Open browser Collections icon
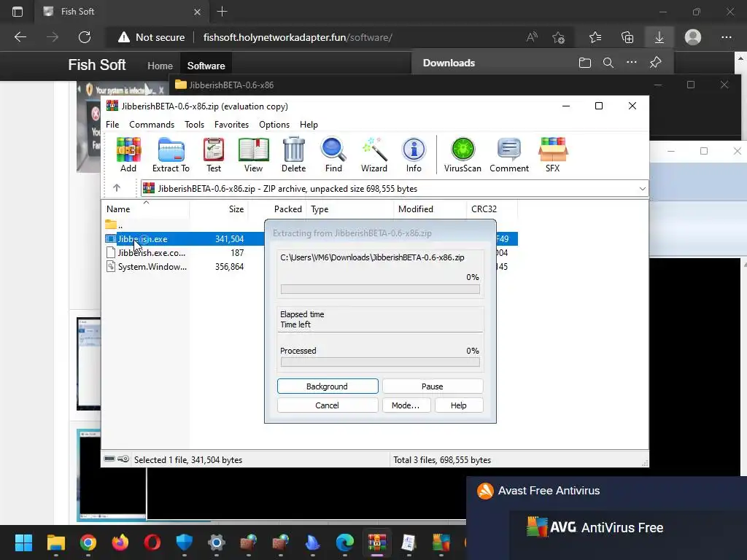The width and height of the screenshot is (747, 560). pyautogui.click(x=627, y=37)
